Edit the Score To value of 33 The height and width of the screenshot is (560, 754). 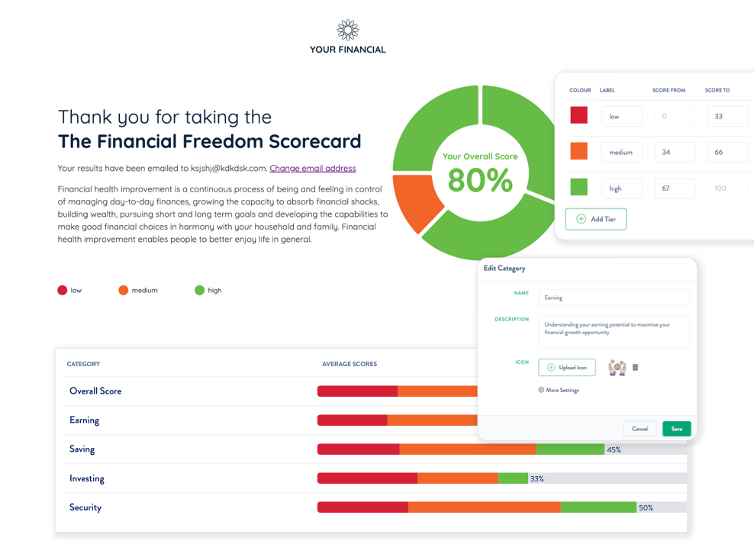(727, 116)
